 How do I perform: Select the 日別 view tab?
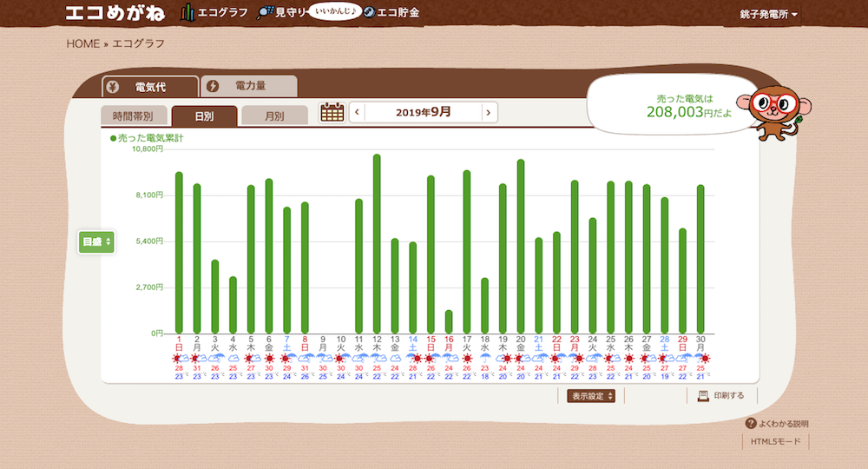click(204, 116)
